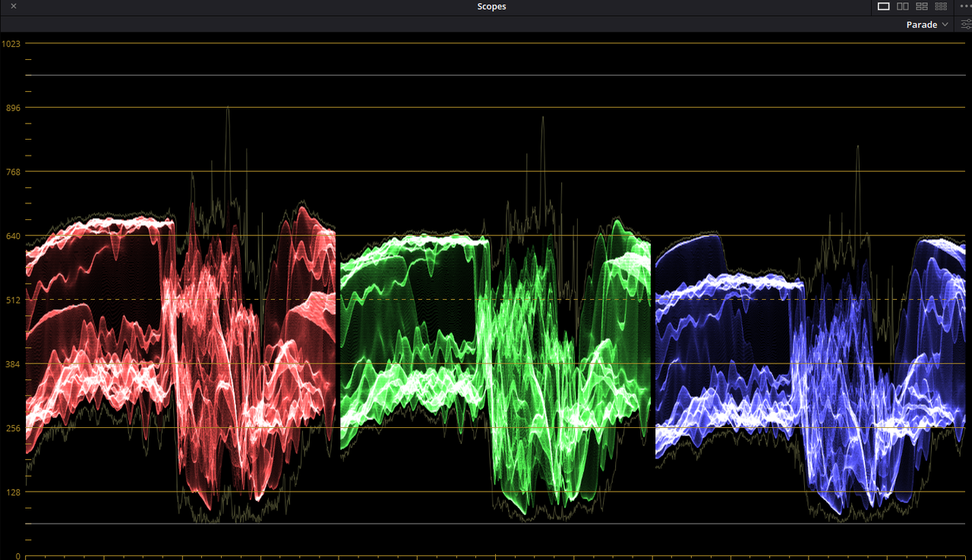Select the single scope view layout
The image size is (972, 560).
pos(883,6)
